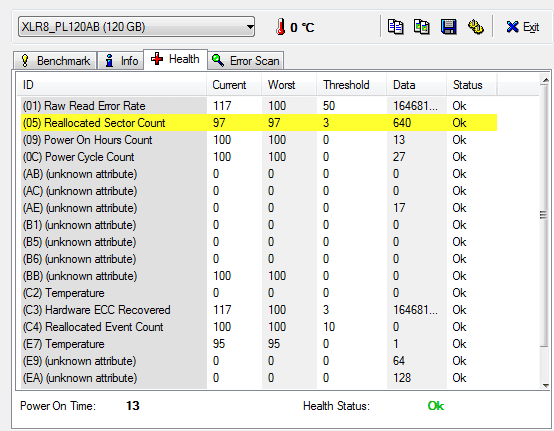554x431 pixels.
Task: Click the Exit button
Action: point(523,27)
